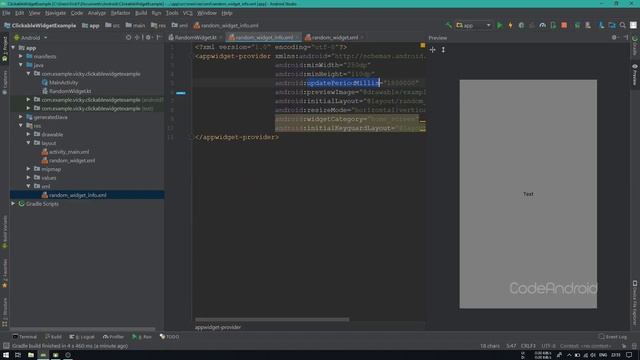Open the Profiler tool window
The image size is (640, 360).
113,337
